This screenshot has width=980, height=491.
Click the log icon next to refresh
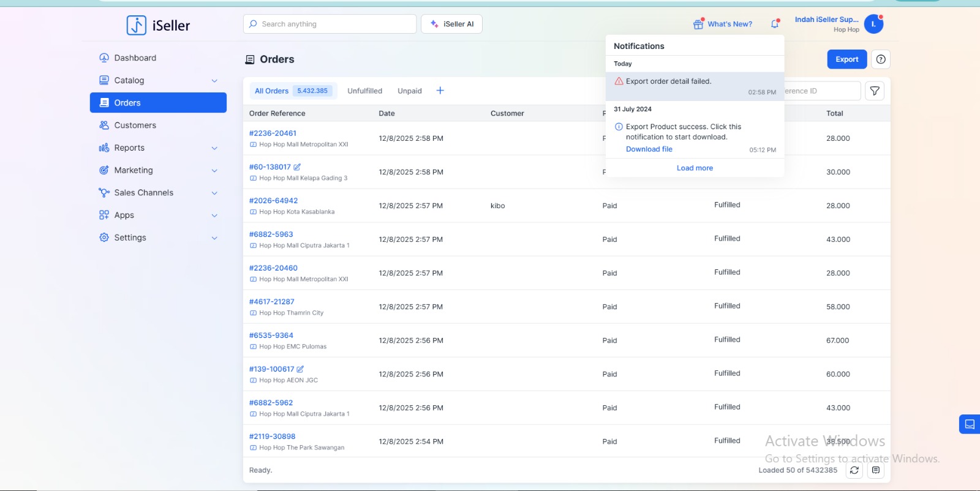[x=876, y=470]
